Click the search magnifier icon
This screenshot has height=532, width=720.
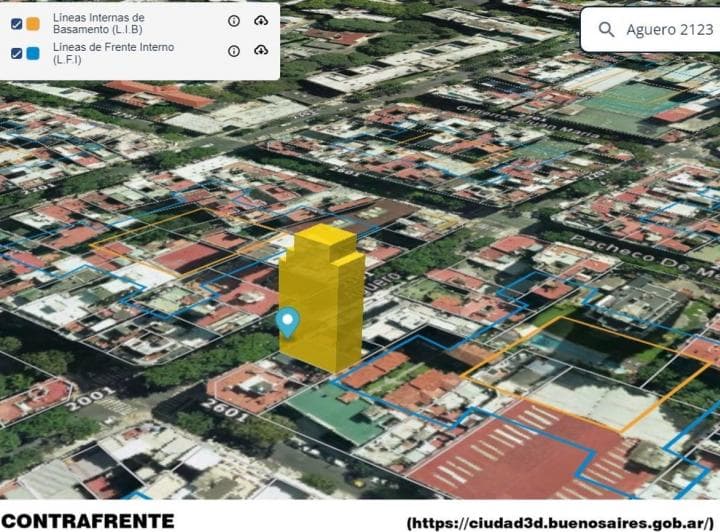606,29
